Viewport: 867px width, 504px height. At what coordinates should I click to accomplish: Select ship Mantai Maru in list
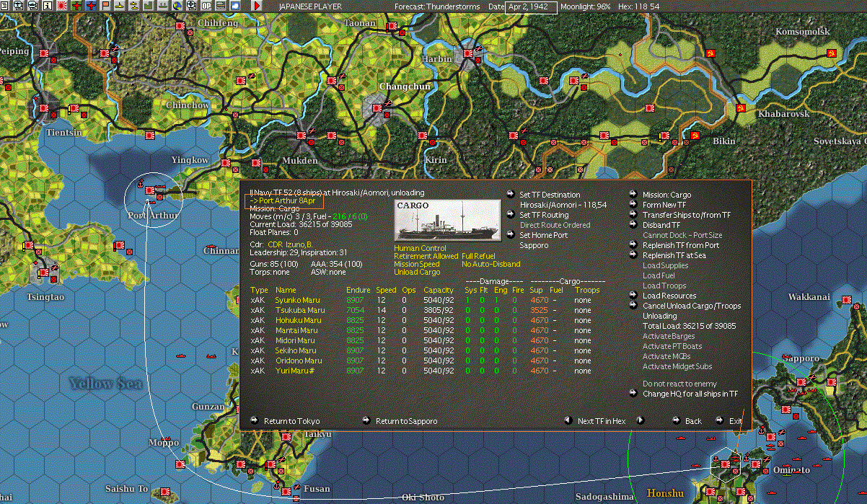[x=296, y=330]
